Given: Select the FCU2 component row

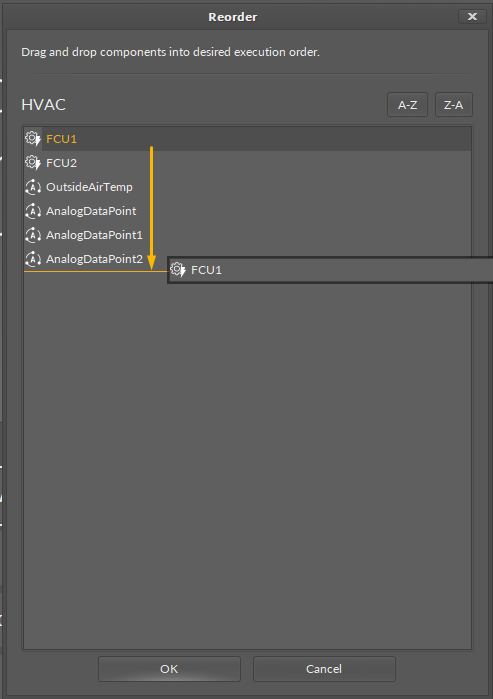Looking at the screenshot, I should 247,163.
